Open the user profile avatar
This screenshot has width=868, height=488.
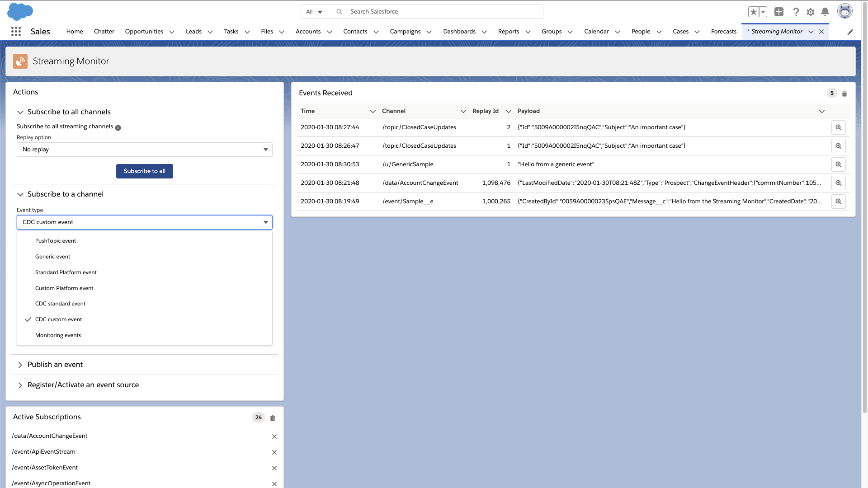tap(844, 11)
